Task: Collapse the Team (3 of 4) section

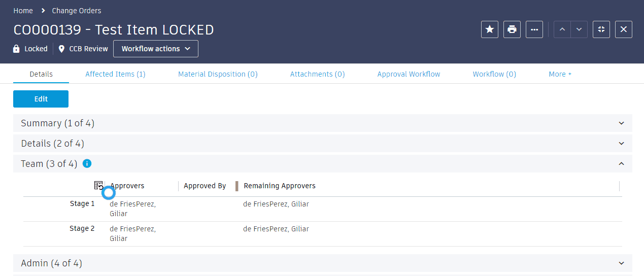Action: [x=323, y=163]
